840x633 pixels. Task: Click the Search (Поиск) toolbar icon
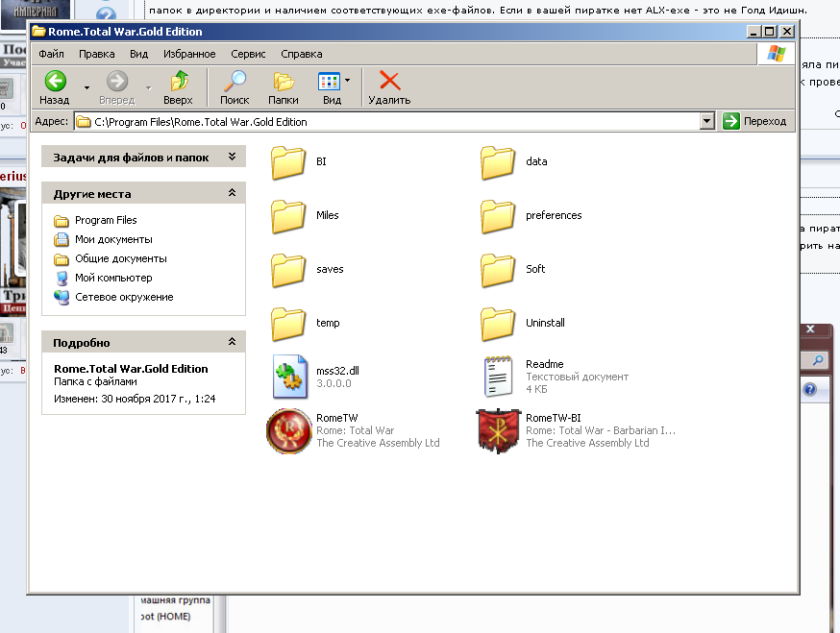coord(235,87)
